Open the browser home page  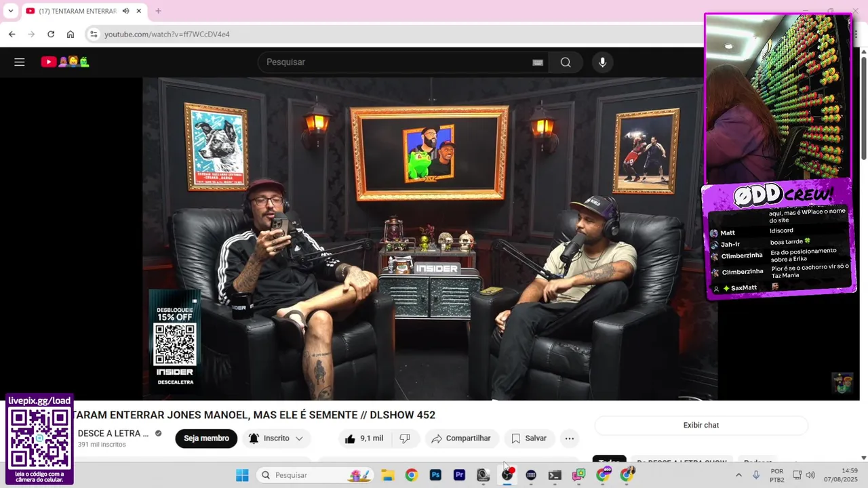[71, 34]
